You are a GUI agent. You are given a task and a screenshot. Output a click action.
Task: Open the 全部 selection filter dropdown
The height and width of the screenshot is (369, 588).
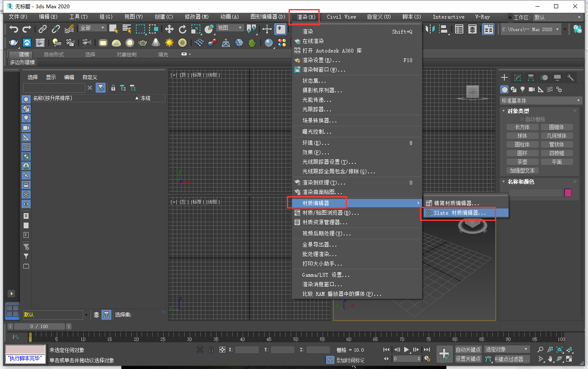pyautogui.click(x=92, y=27)
